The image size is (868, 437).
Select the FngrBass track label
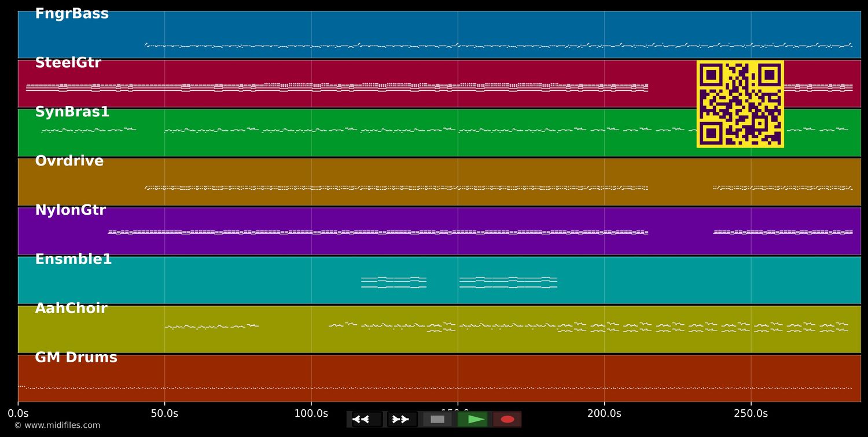point(72,13)
